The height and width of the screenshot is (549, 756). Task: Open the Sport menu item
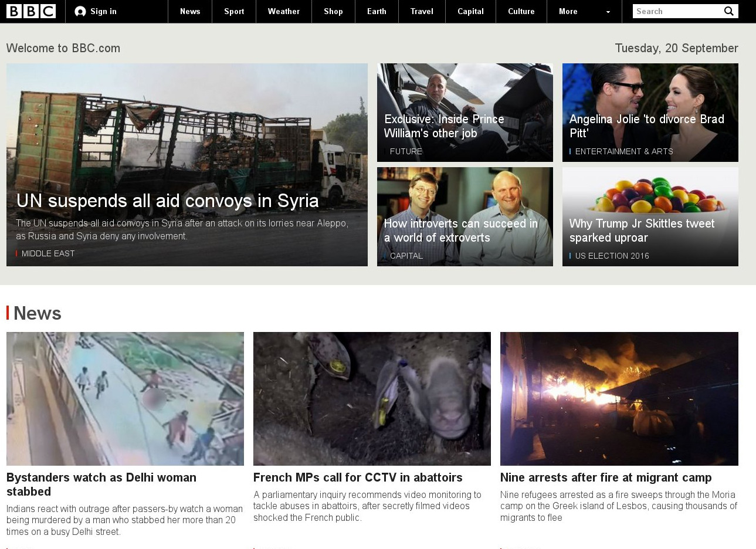pyautogui.click(x=234, y=12)
